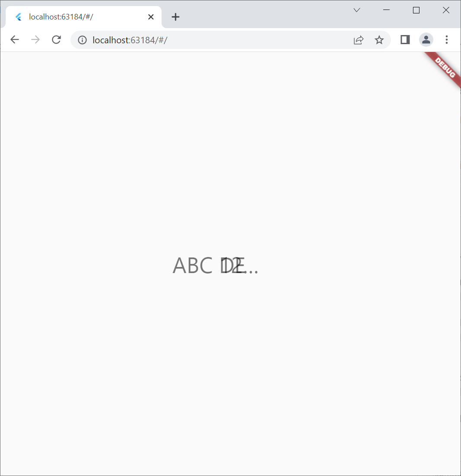Screen dimensions: 461x476
Task: Reload the localhost page
Action: tap(56, 39)
